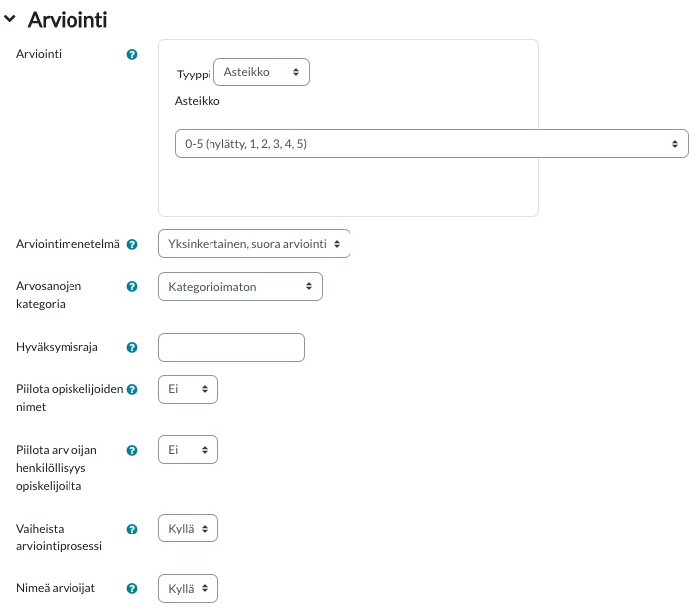
Task: Open the Tyyppi dropdown showing Asteikko
Action: point(261,72)
